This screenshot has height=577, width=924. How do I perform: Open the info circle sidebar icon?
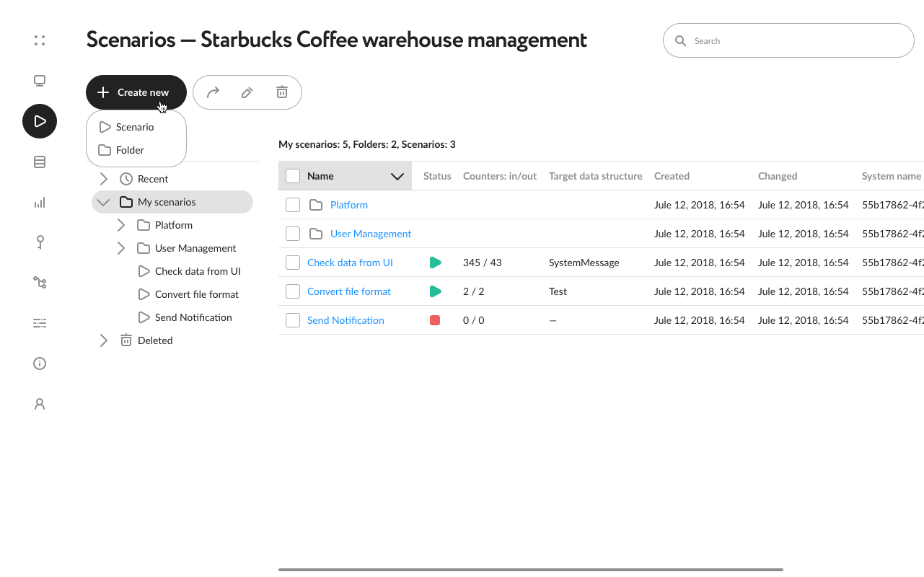pyautogui.click(x=40, y=364)
